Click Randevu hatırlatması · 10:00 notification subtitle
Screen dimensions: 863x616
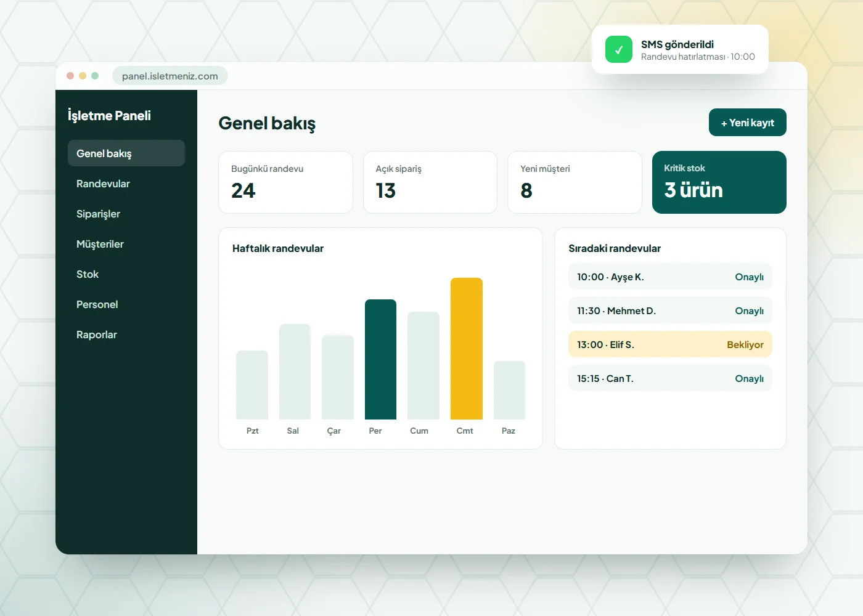[698, 57]
